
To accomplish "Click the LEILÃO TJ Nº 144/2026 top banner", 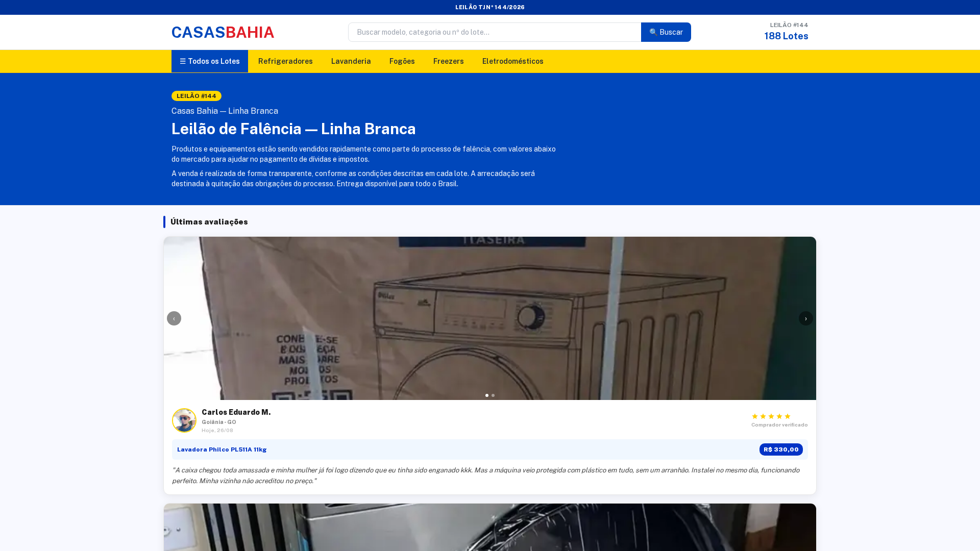I will point(490,7).
